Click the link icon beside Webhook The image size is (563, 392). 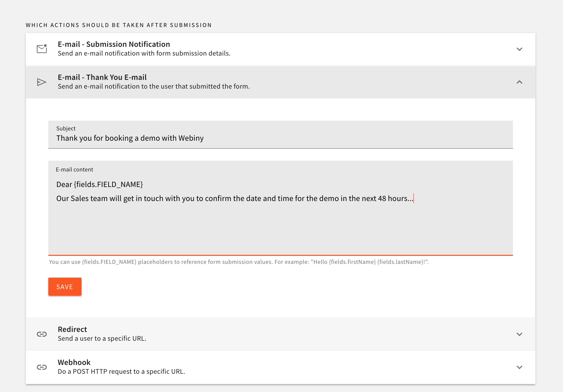click(42, 367)
